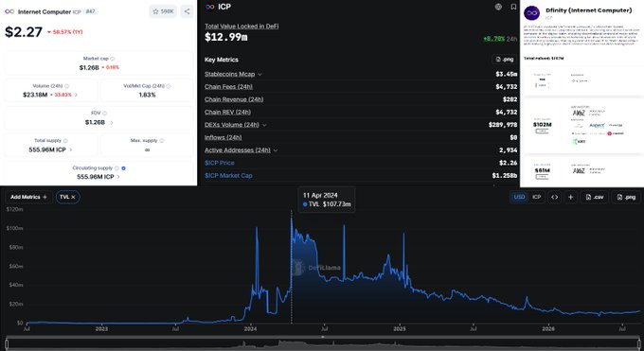
Task: Open the Chain REV (24h) link
Action: 227,112
